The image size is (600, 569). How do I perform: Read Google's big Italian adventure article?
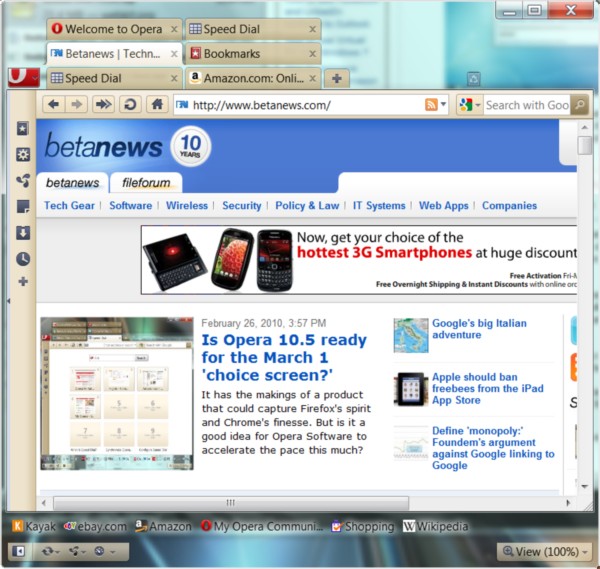pyautogui.click(x=479, y=329)
